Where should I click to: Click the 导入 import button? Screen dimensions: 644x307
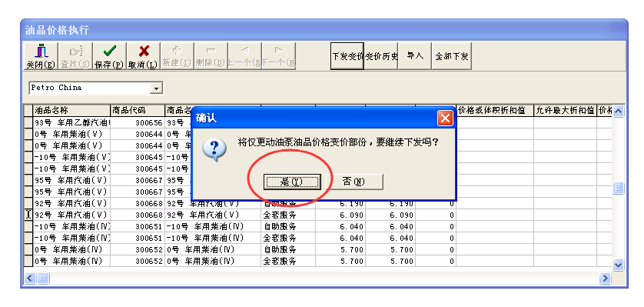click(415, 56)
